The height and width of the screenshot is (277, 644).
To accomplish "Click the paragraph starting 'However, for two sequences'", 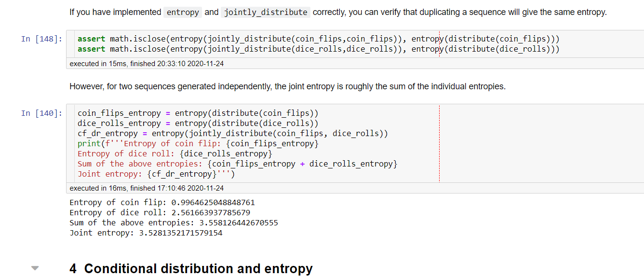I will pyautogui.click(x=287, y=87).
